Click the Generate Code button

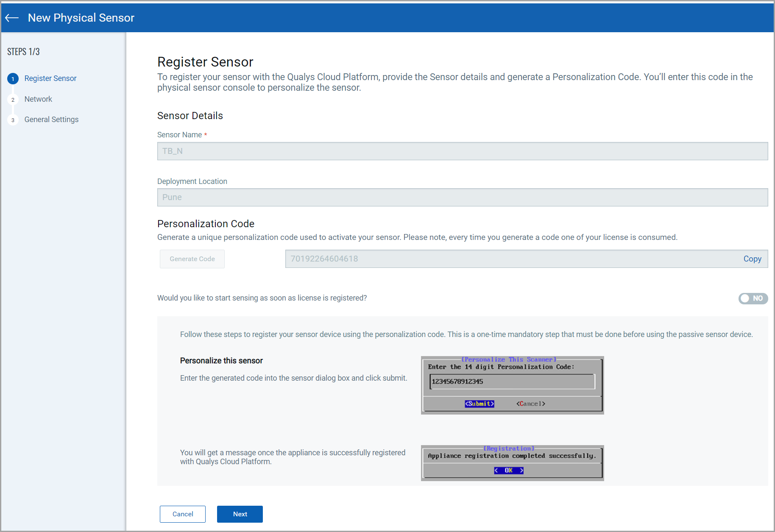(x=192, y=259)
